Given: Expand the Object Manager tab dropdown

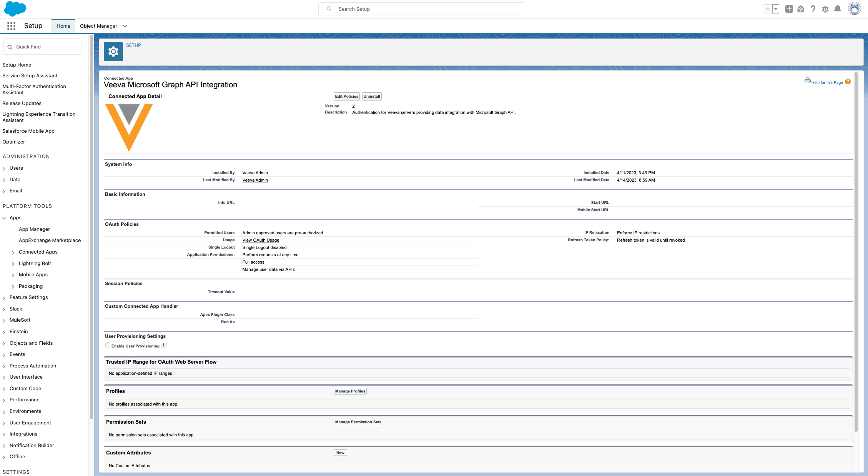Looking at the screenshot, I should [125, 26].
